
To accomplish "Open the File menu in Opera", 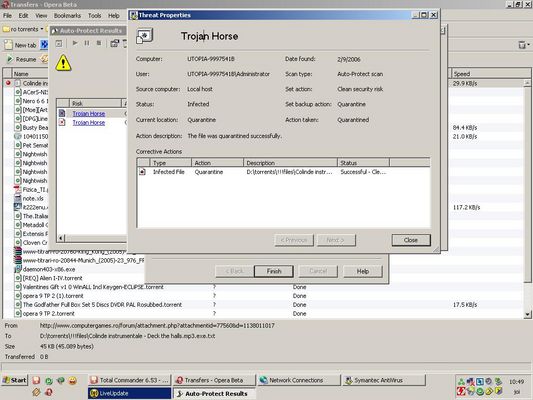I will (x=7, y=16).
